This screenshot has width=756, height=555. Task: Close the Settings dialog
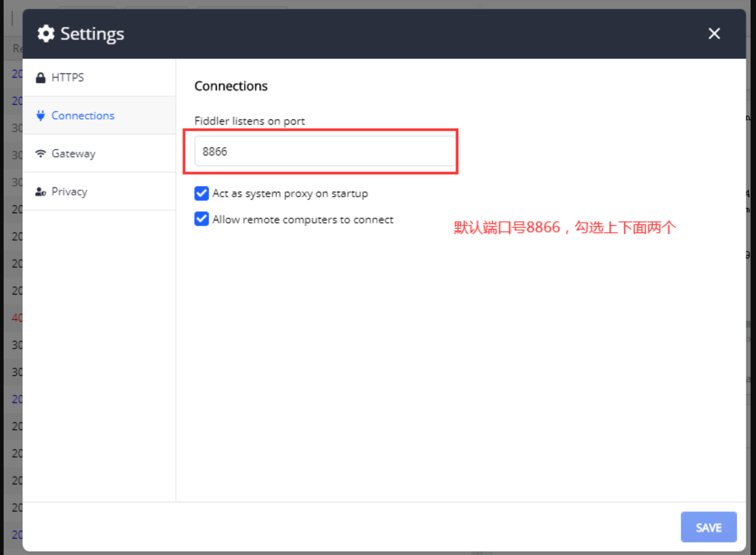tap(714, 34)
